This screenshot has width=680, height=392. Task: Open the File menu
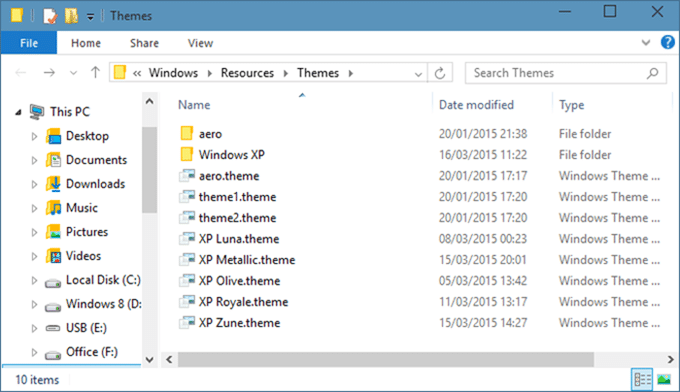click(x=29, y=43)
